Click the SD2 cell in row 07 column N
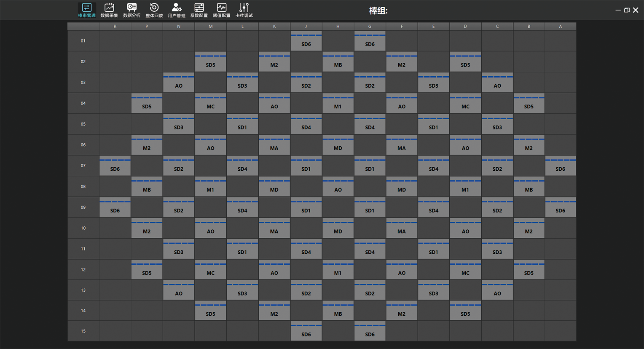Screen dimensions: 644x349 179,166
